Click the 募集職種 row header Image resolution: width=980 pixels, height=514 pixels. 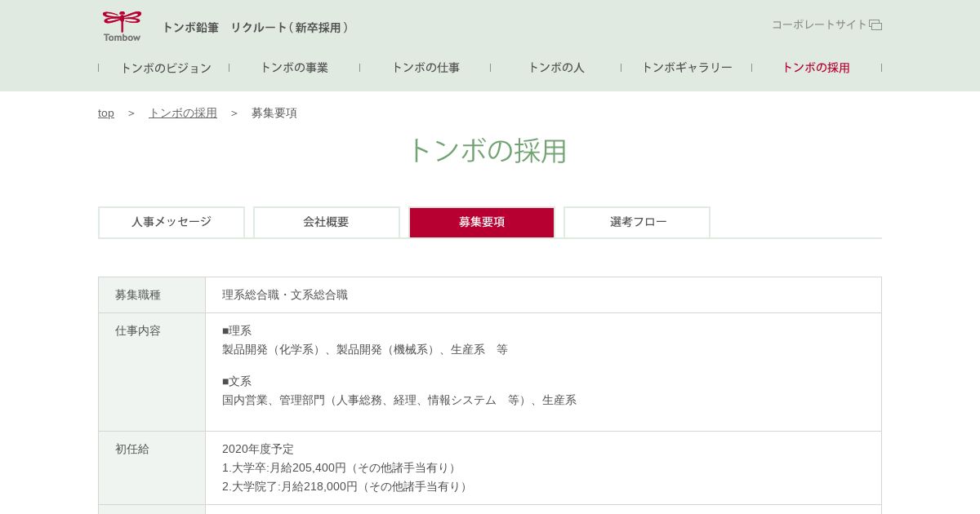pos(152,295)
